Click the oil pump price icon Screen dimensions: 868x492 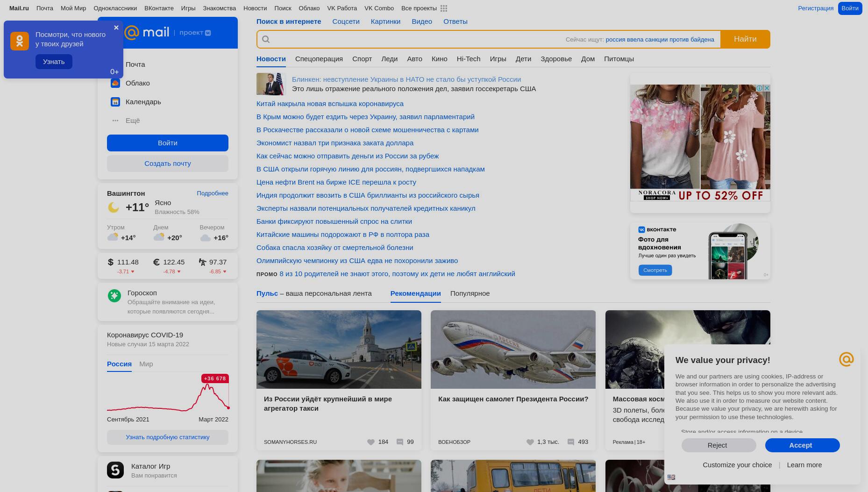point(202,262)
